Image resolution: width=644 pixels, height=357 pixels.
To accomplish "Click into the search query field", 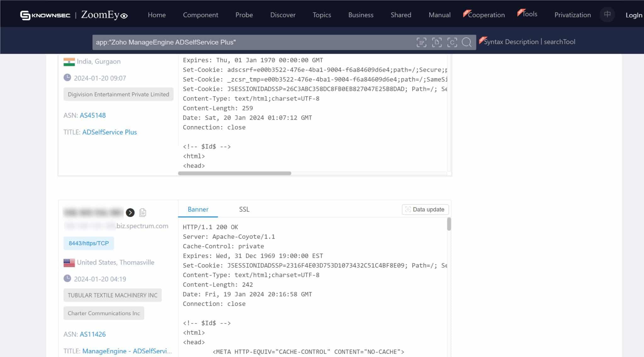I will 252,42.
